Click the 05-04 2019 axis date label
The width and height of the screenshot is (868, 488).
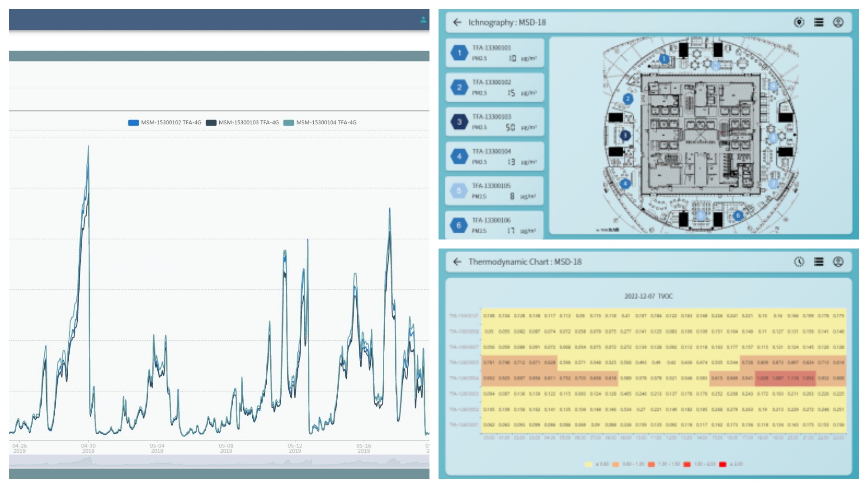pyautogui.click(x=157, y=448)
